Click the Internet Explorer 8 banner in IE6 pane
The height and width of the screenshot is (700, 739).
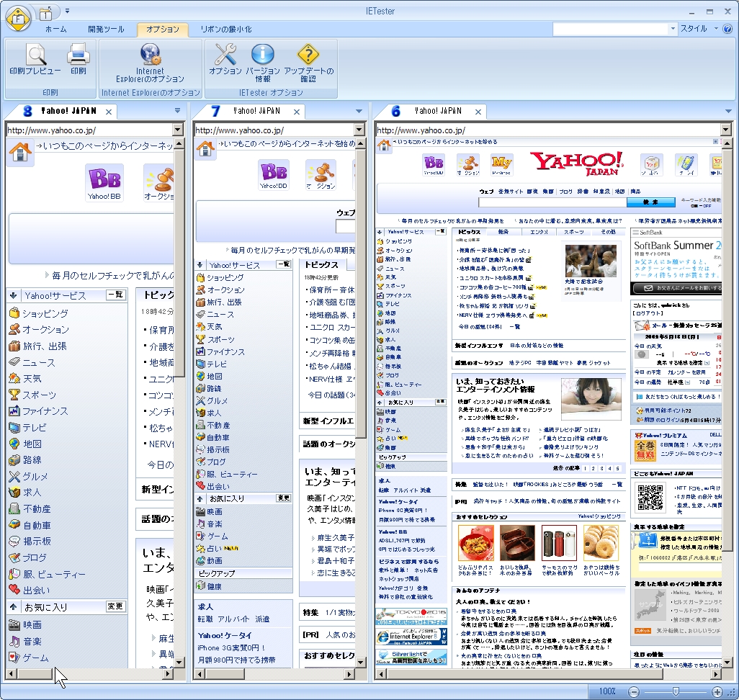click(411, 637)
